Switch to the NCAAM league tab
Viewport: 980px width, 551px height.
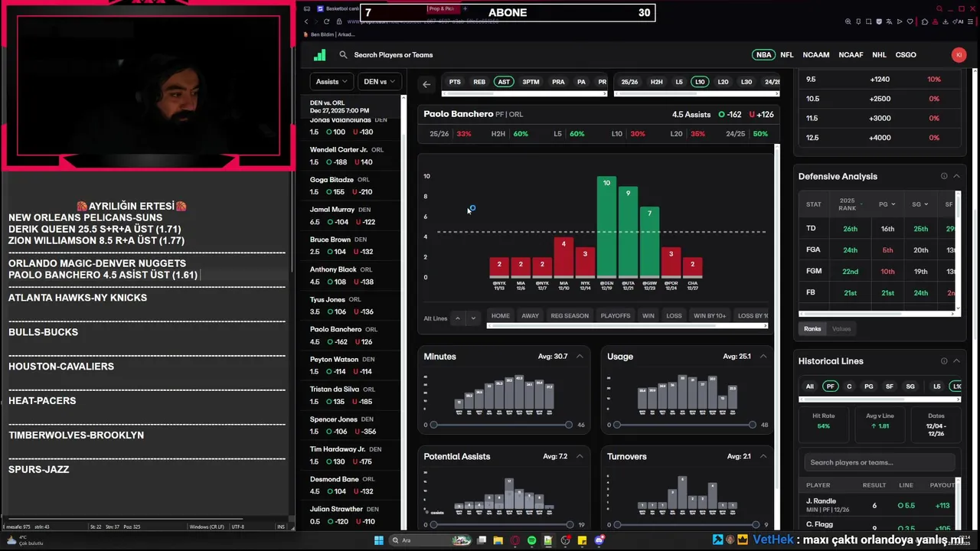[816, 55]
